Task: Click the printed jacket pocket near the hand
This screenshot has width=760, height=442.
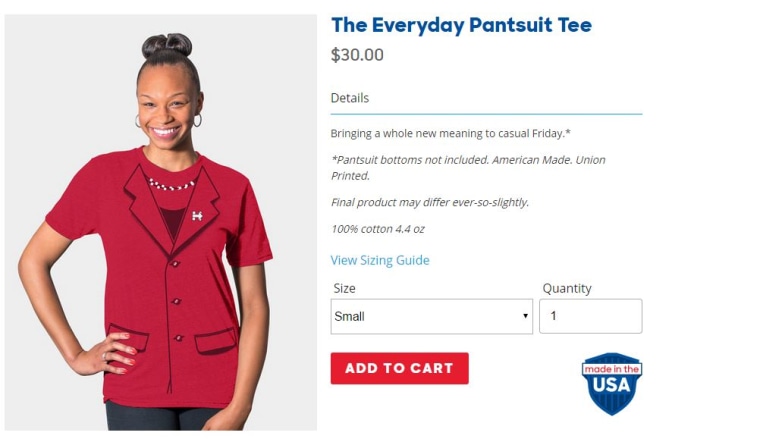Action: coord(129,336)
